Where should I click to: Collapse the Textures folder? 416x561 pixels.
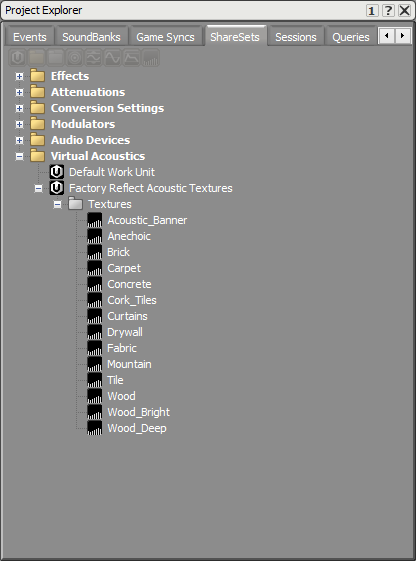point(57,205)
